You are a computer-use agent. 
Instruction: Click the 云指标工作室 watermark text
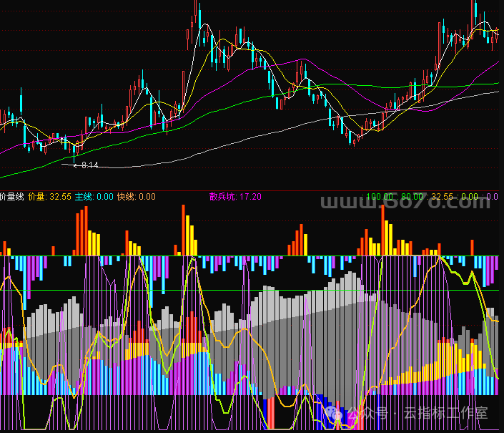pyautogui.click(x=445, y=413)
